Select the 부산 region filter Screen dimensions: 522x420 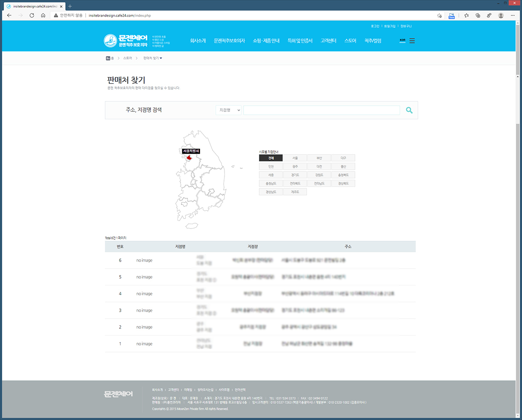tap(319, 158)
